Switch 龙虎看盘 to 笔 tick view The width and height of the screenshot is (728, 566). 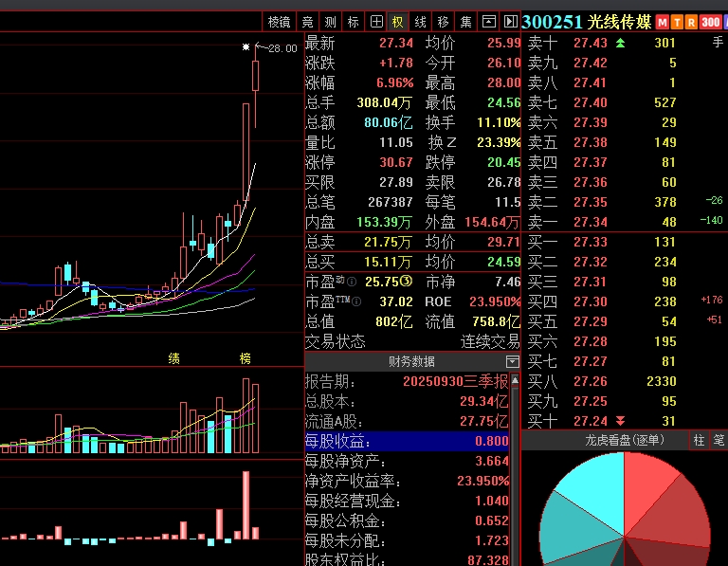tap(719, 440)
